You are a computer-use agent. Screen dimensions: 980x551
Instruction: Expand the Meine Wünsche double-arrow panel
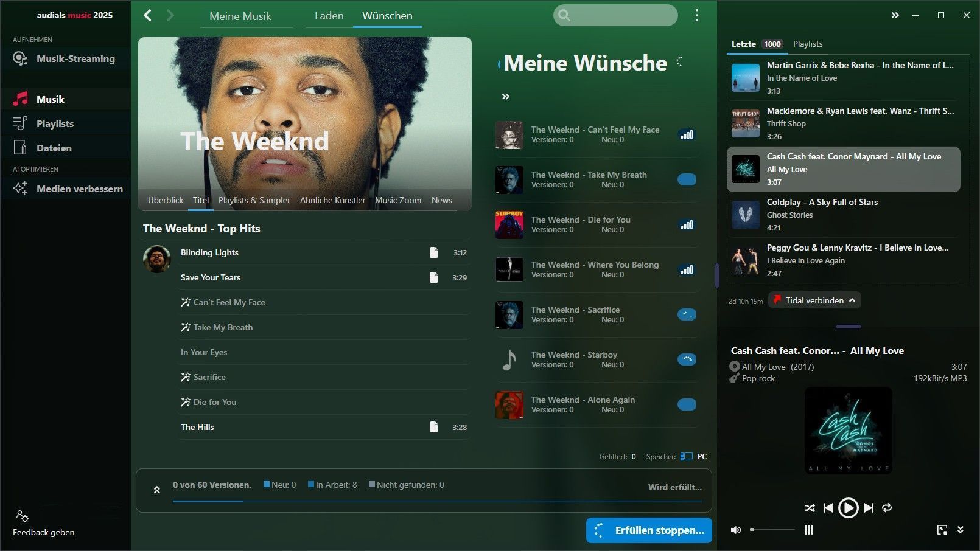pyautogui.click(x=505, y=97)
